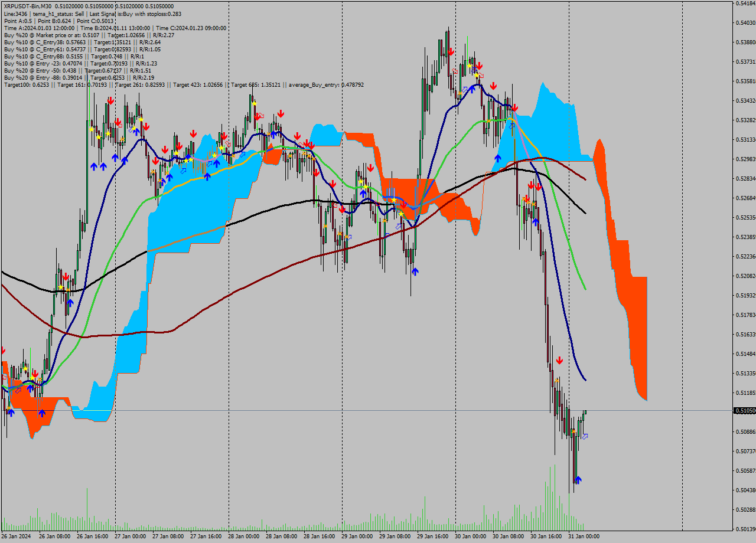Click the blue up arrow inside the bottom-left orange cloud
This screenshot has height=543, width=756.
42,413
